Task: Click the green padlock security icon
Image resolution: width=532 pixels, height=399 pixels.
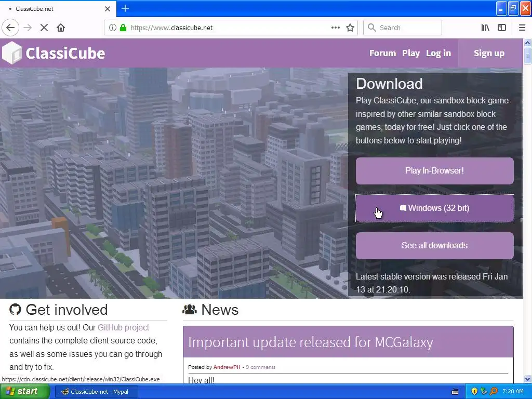Action: 123,28
